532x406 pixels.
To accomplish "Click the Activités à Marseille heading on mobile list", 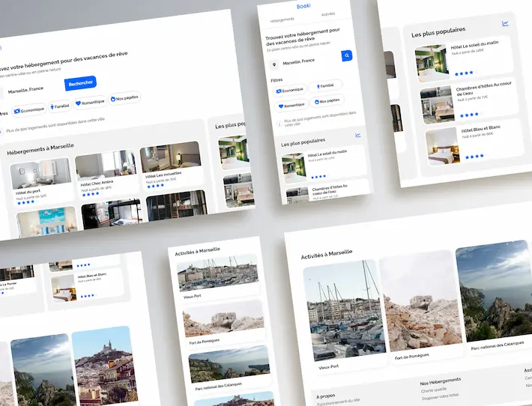I will 198,252.
